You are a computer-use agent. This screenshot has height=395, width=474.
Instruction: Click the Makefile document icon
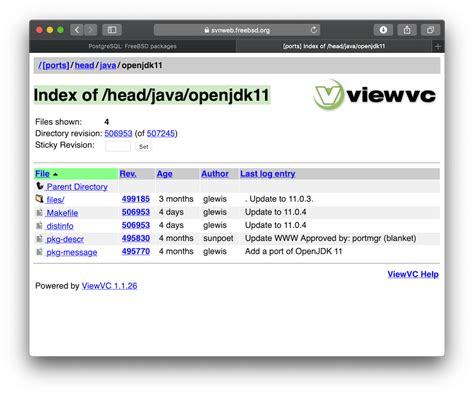tap(39, 212)
